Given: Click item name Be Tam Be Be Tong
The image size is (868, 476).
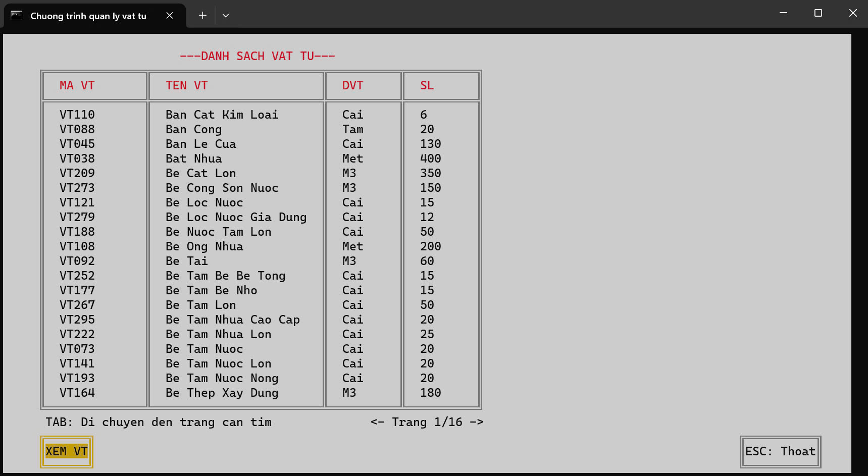Looking at the screenshot, I should (x=226, y=276).
